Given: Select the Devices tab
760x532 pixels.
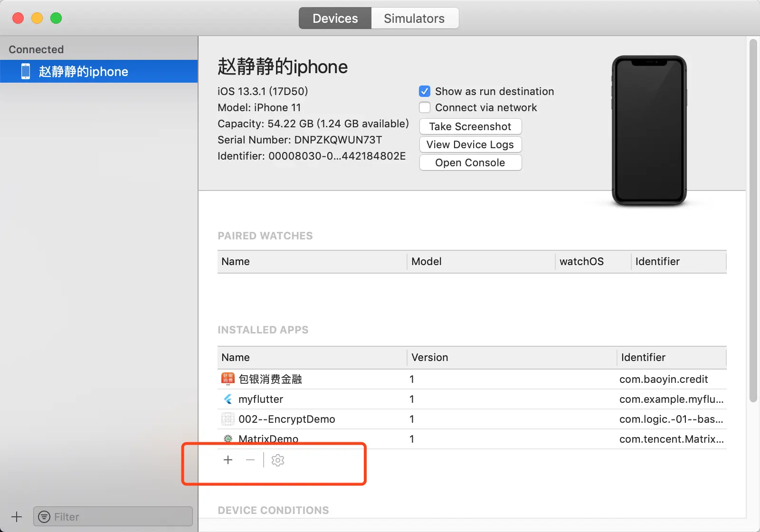Looking at the screenshot, I should [x=335, y=18].
